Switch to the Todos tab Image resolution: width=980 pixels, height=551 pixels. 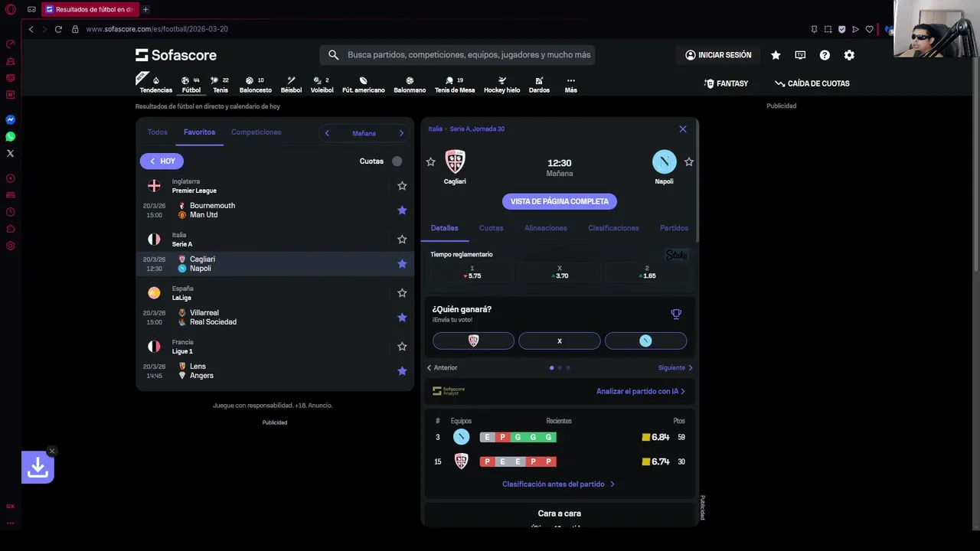point(157,132)
